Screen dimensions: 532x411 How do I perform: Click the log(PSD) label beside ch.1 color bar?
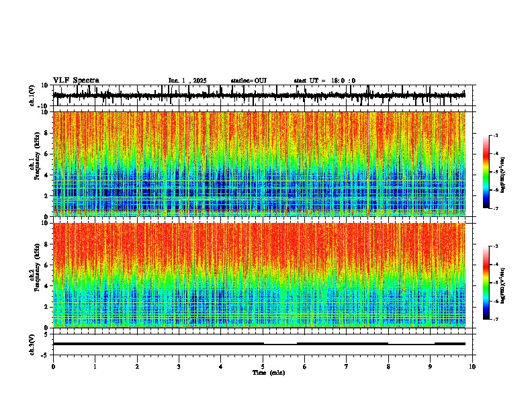(x=503, y=175)
